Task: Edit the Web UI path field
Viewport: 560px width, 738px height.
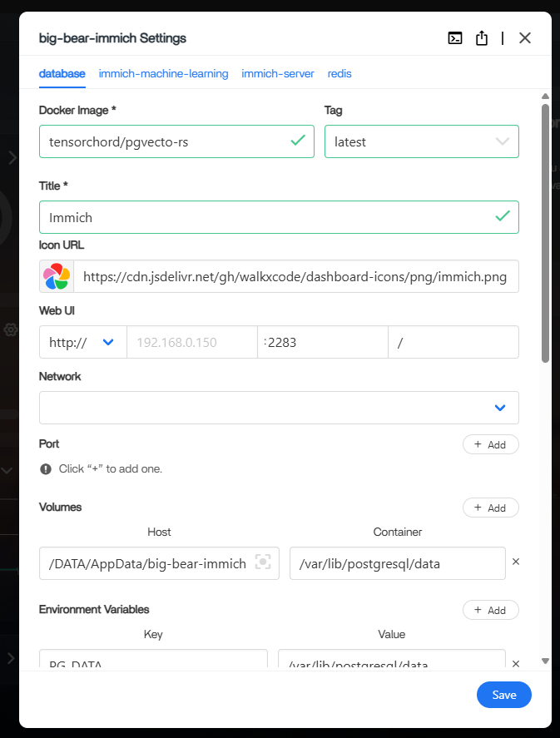Action: coord(453,342)
